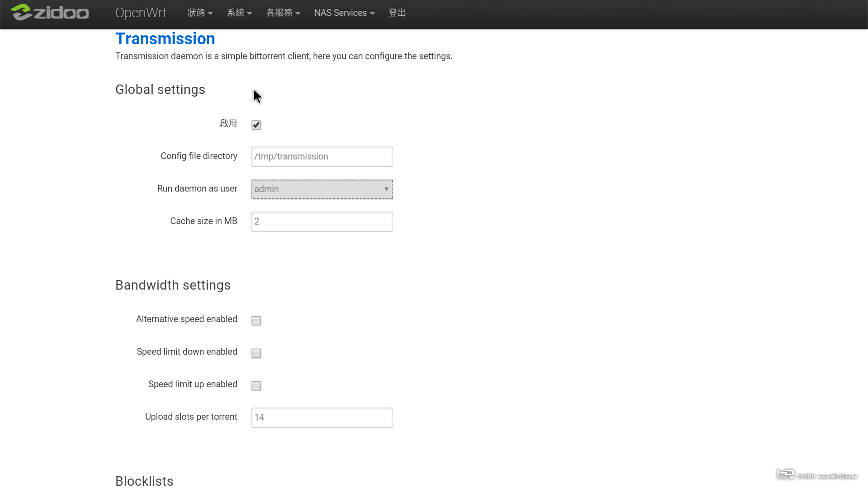
Task: Select admin user from Run daemon dropdown
Action: (322, 189)
